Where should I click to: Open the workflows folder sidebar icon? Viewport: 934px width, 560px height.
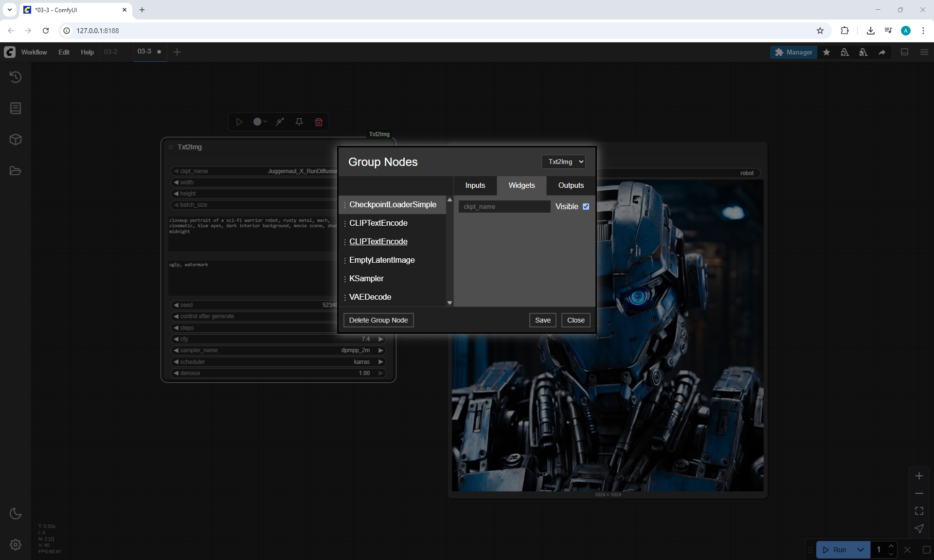click(x=16, y=171)
